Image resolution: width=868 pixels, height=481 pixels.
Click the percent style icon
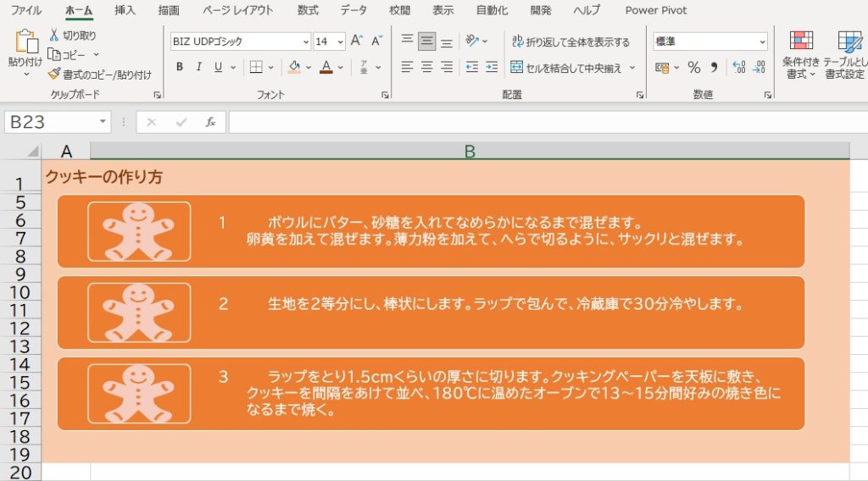(693, 68)
